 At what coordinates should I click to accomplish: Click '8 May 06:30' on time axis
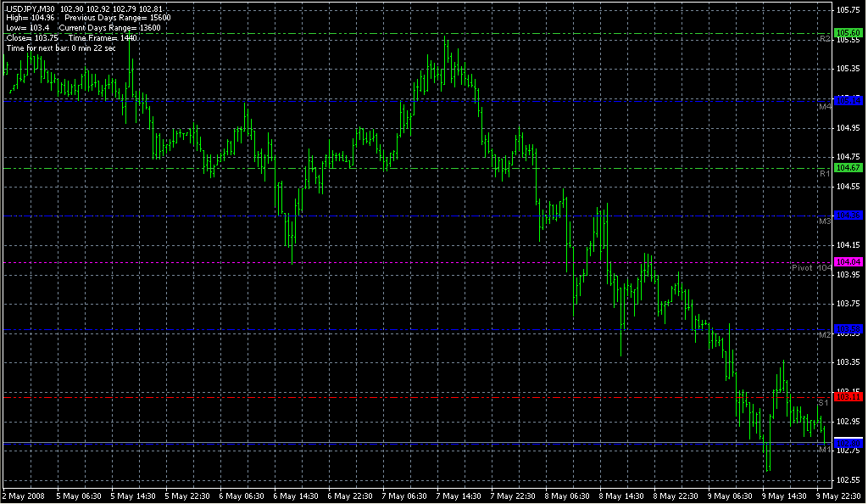[567, 496]
